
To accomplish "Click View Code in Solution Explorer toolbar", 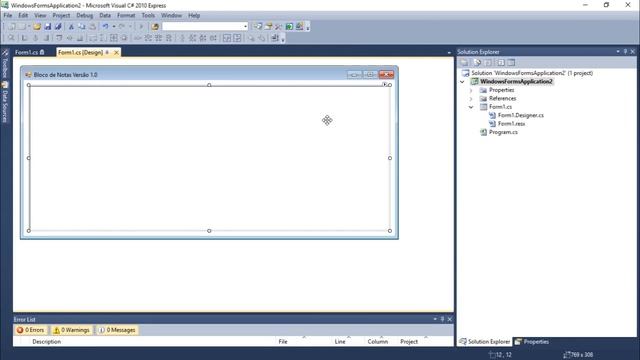I will coord(500,62).
